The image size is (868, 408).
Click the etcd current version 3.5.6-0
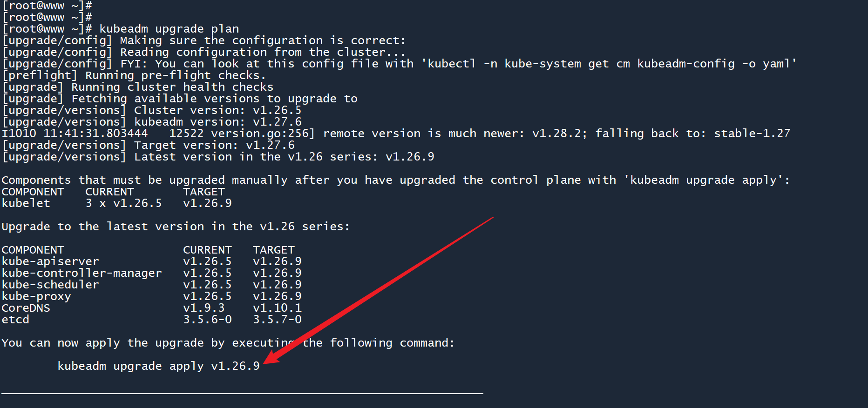(207, 320)
